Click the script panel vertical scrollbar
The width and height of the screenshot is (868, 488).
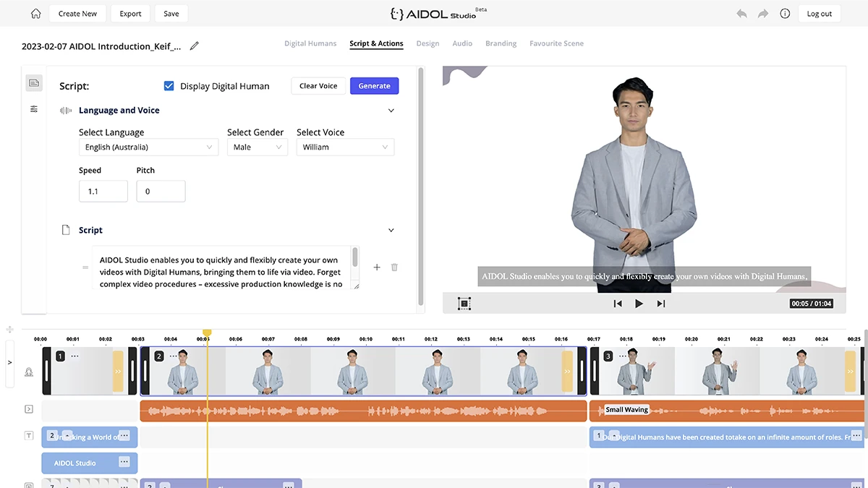point(421,187)
